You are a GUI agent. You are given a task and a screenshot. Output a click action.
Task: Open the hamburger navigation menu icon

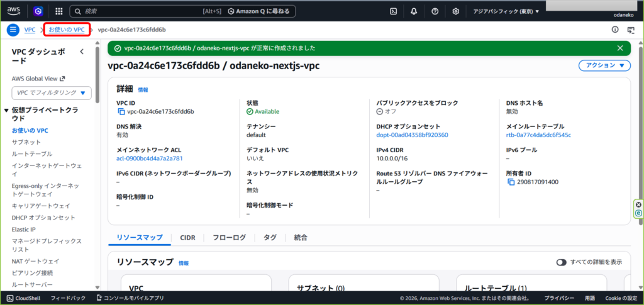coord(13,30)
